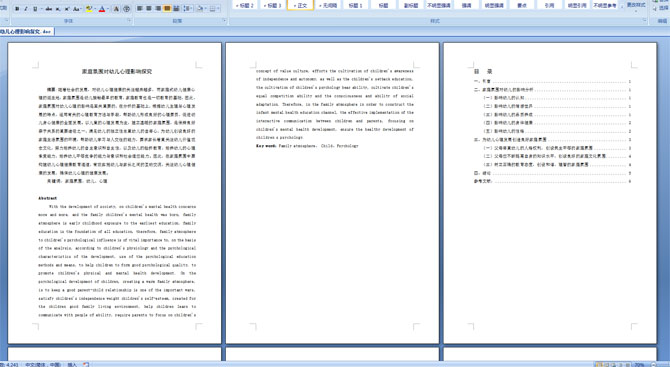Apply the text highlight color
The image size is (670, 367).
(89, 9)
